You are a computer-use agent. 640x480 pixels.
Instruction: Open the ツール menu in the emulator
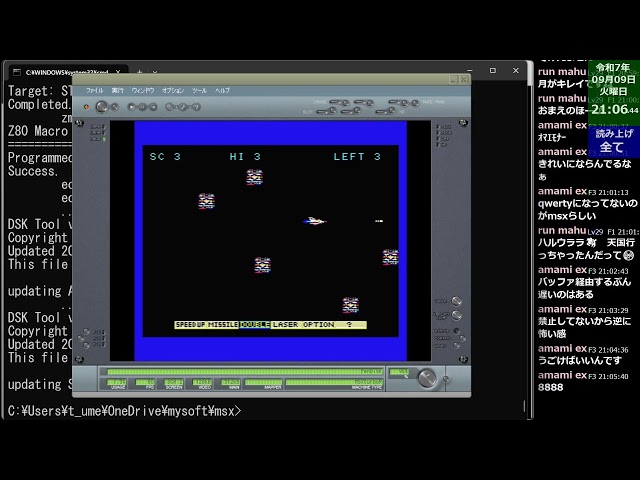pos(200,90)
